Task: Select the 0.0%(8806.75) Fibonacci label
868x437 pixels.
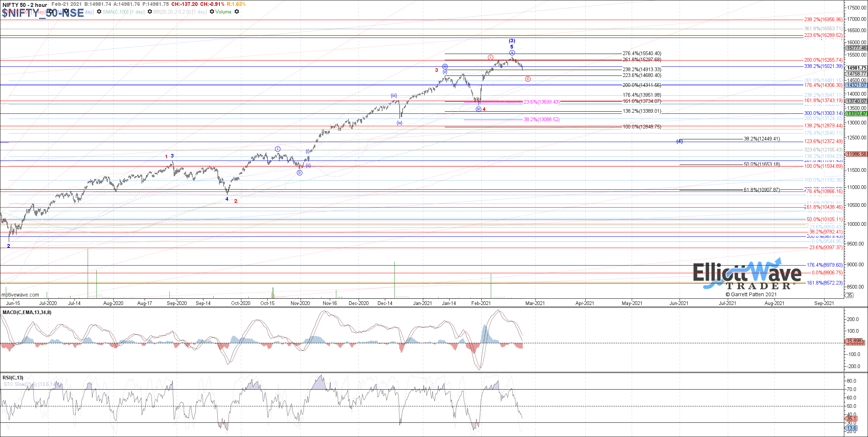Action: (x=827, y=273)
